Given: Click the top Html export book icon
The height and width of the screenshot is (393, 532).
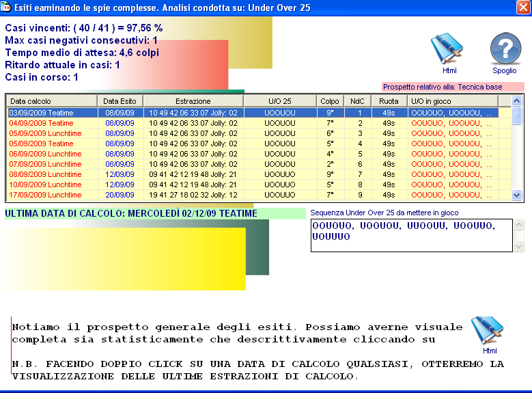Looking at the screenshot, I should (447, 49).
